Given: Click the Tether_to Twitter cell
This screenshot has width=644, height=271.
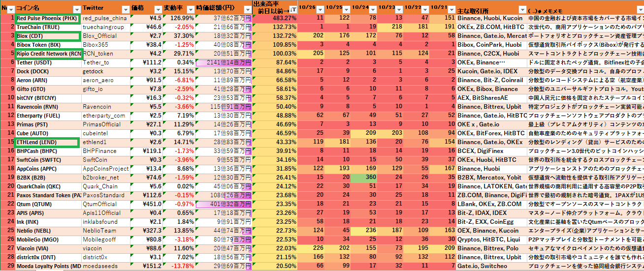Looking at the screenshot, I should (x=106, y=62).
